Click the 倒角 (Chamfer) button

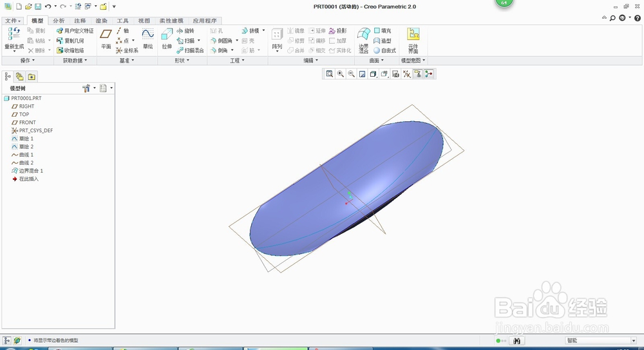[x=219, y=50]
